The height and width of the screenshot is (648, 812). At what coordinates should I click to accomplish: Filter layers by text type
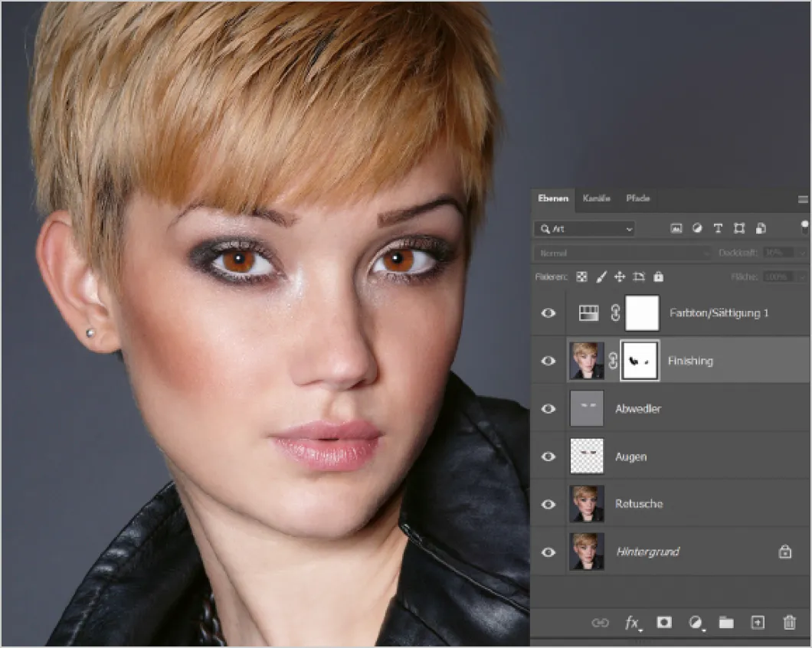coord(718,228)
